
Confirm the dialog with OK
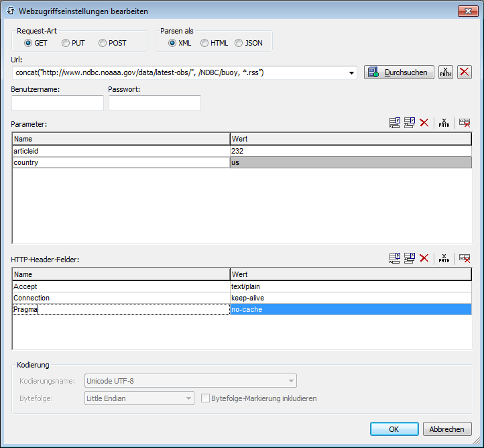pos(394,429)
